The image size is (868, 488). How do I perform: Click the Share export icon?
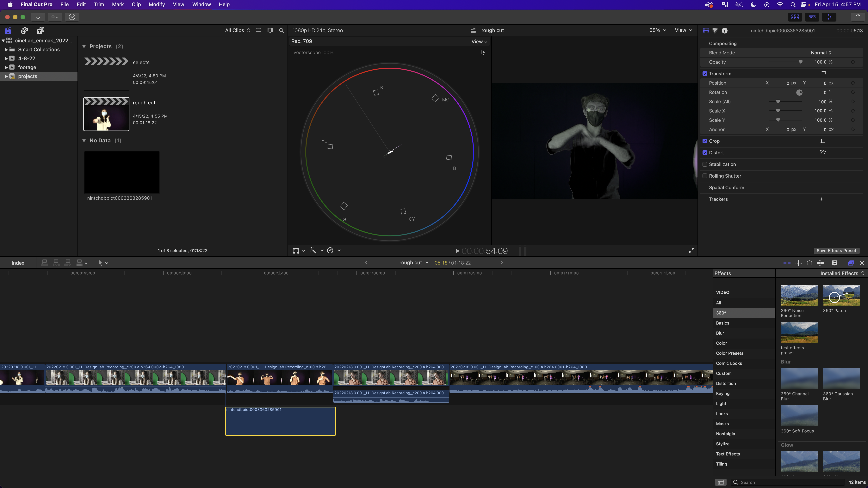(x=858, y=17)
